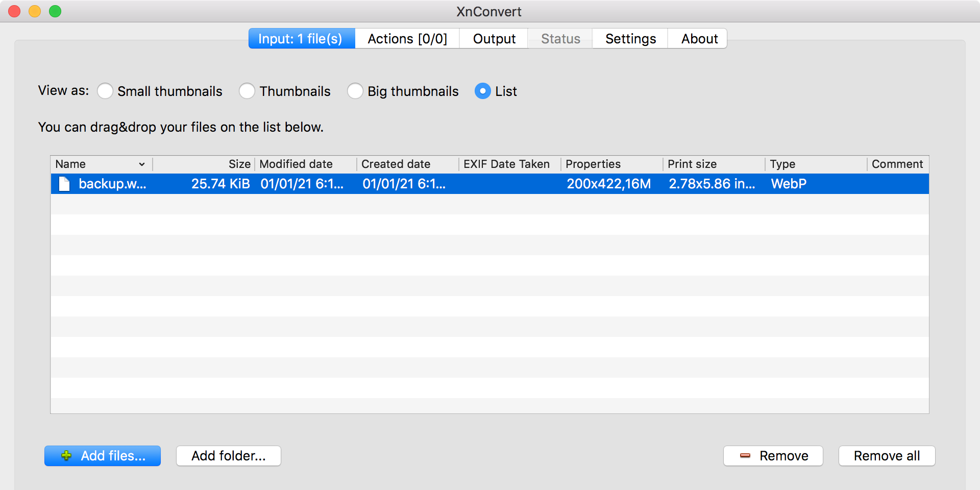
Task: Switch to the Actions tab
Action: pyautogui.click(x=407, y=38)
